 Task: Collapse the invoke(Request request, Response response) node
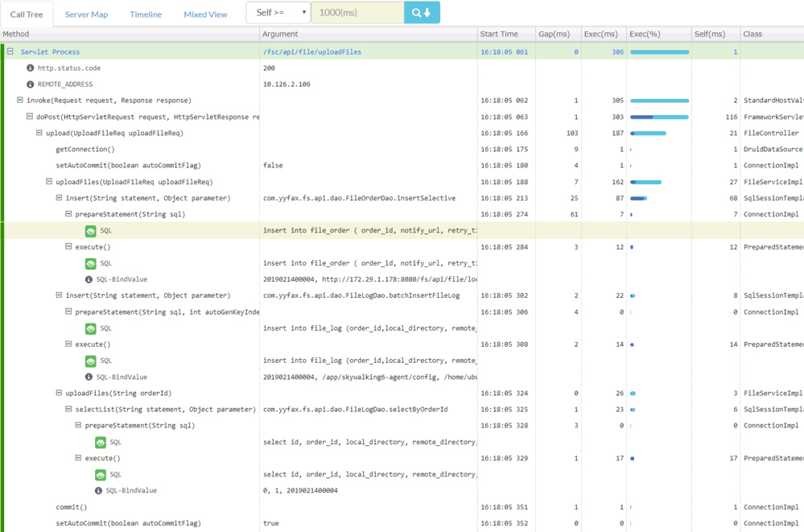click(20, 101)
